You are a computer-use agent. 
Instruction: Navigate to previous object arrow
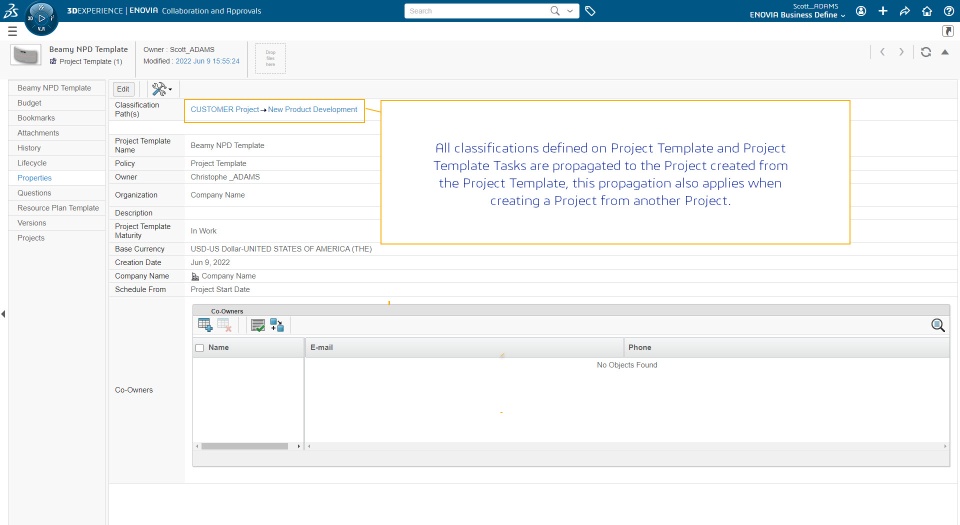tap(882, 52)
